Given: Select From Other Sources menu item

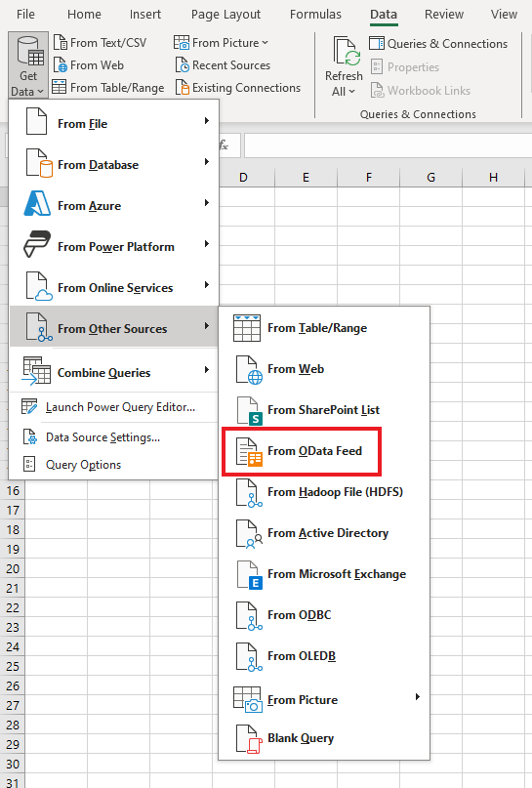Looking at the screenshot, I should 114,327.
